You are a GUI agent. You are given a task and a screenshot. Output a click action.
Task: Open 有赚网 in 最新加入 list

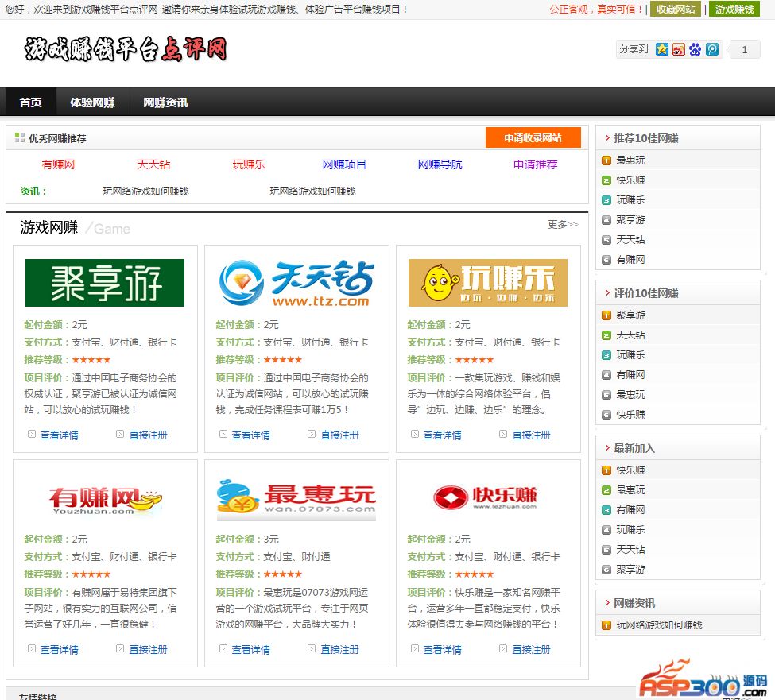click(x=630, y=510)
